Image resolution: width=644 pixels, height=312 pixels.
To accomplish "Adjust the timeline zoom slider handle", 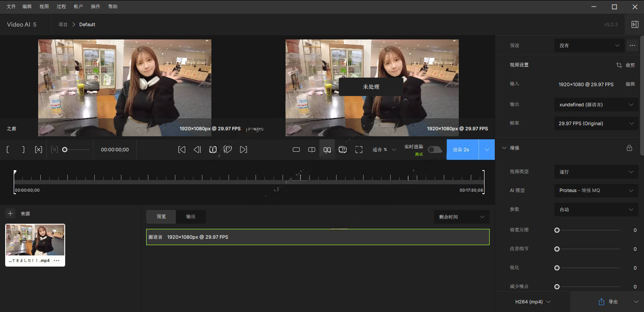I will coord(65,150).
